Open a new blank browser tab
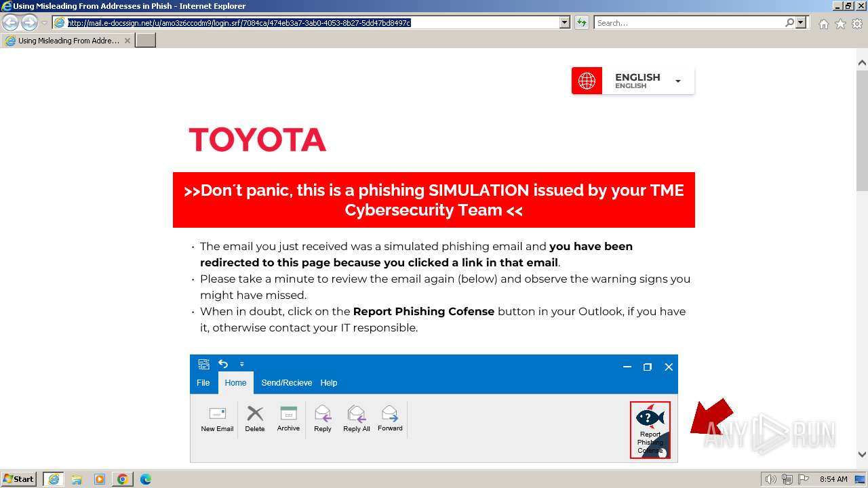 click(x=146, y=41)
